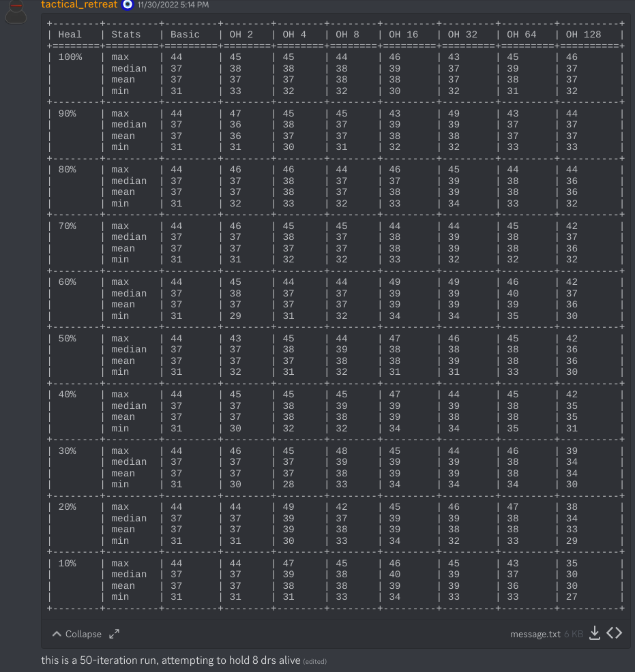The image size is (635, 672).
Task: Click the 11/30/2022 5:14 PM timestamp
Action: tap(173, 5)
